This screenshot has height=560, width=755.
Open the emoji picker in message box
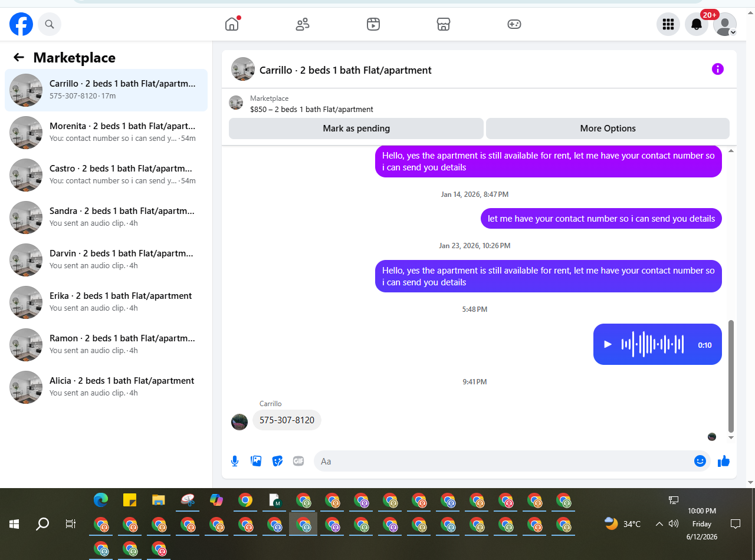point(700,461)
